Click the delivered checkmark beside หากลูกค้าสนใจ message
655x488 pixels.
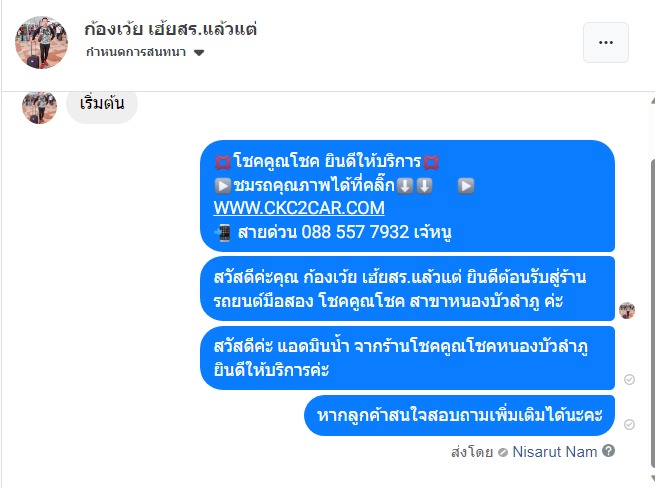(629, 424)
